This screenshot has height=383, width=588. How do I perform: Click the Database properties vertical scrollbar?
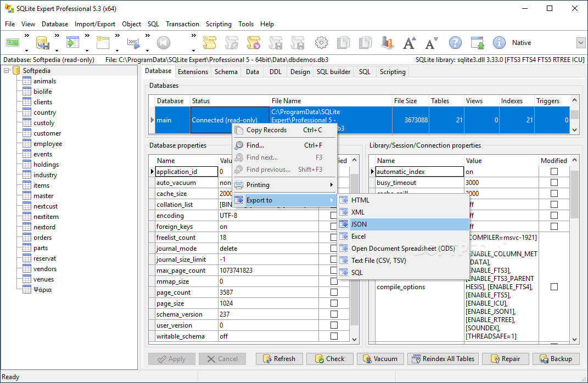[354, 250]
